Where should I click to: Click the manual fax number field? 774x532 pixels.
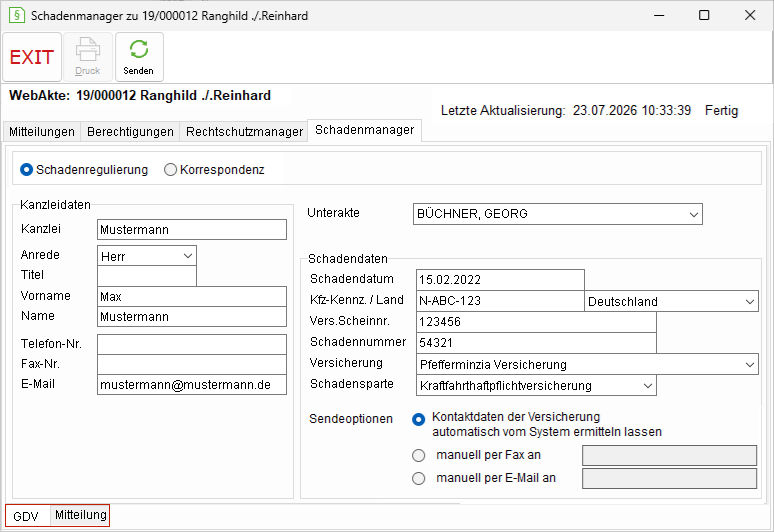click(669, 456)
